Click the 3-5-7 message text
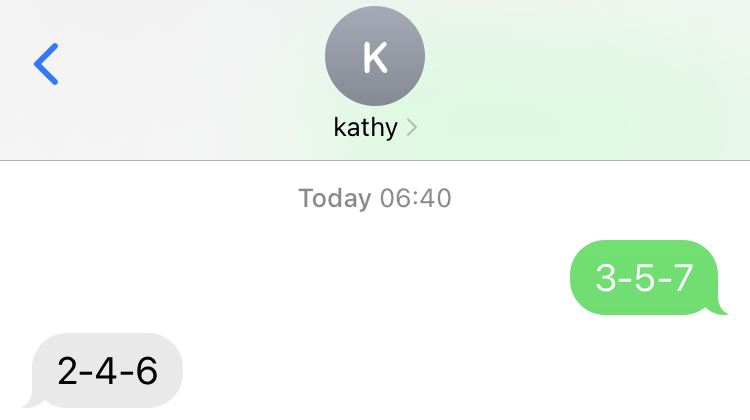 [x=644, y=277]
